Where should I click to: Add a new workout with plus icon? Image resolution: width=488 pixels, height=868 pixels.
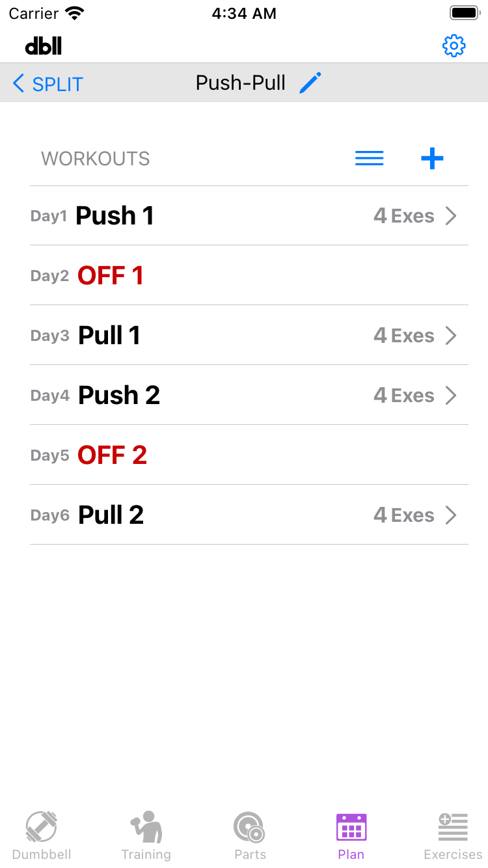click(432, 158)
